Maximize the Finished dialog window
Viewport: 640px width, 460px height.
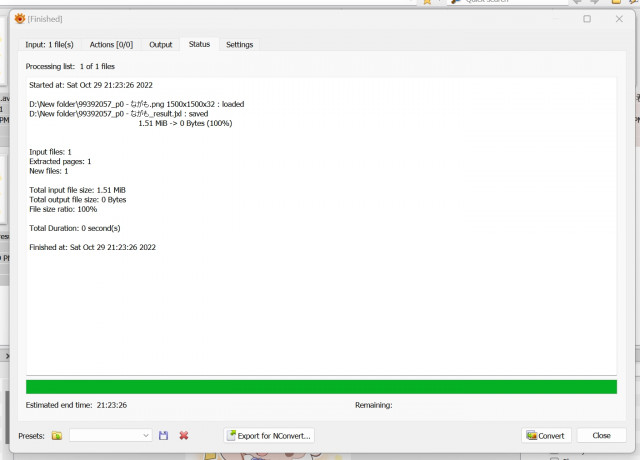pyautogui.click(x=587, y=19)
